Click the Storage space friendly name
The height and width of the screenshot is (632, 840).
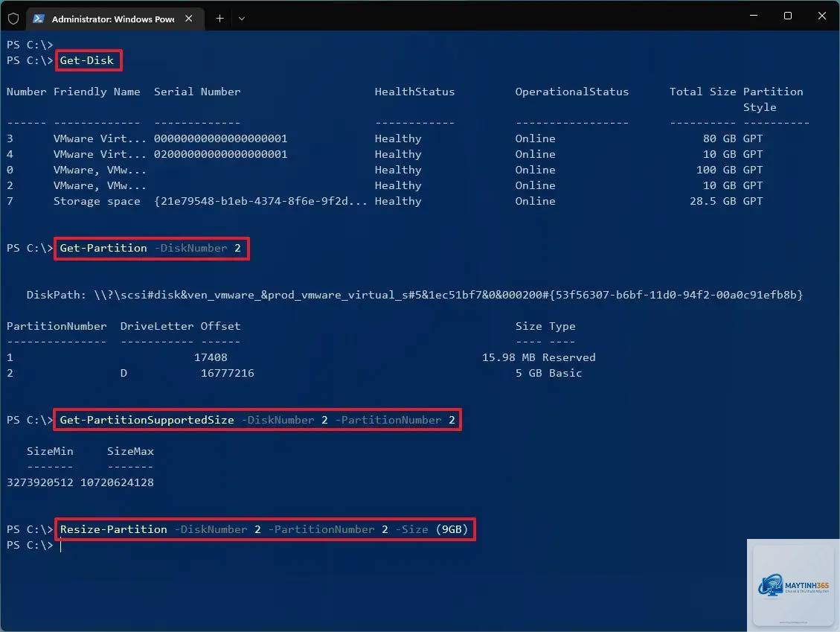pyautogui.click(x=97, y=201)
